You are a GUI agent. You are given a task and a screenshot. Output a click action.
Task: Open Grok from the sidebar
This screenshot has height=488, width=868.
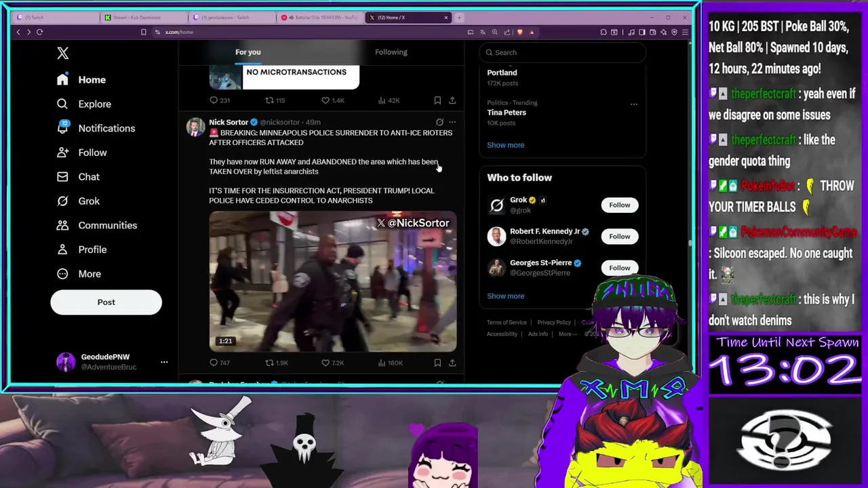(x=78, y=201)
